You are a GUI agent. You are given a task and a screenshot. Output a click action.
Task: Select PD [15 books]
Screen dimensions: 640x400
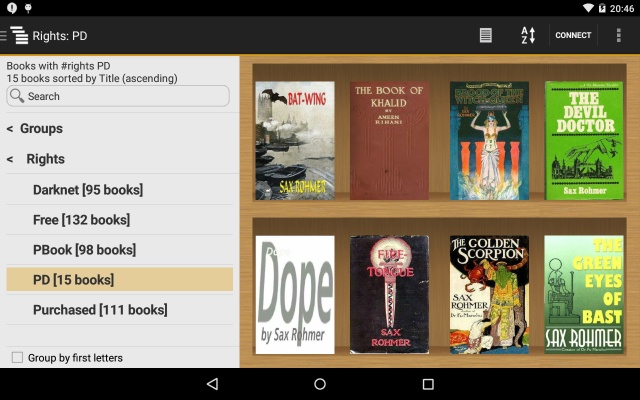(x=120, y=280)
